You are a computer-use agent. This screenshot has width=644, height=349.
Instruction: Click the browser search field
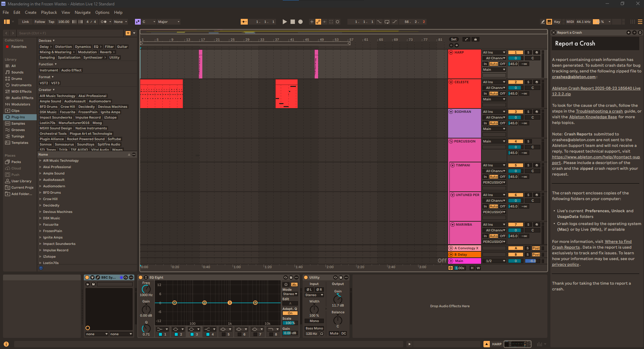[x=71, y=33]
